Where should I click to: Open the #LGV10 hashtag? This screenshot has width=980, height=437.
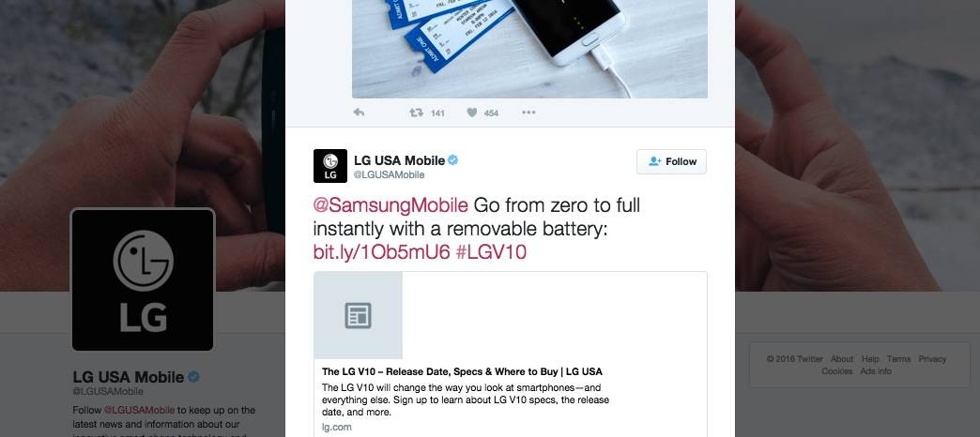(491, 252)
